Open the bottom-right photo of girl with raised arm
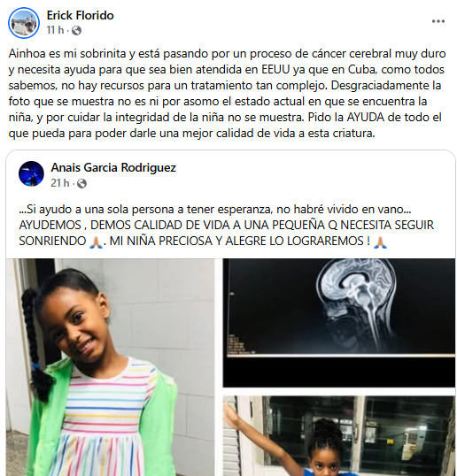457x476 pixels. point(339,436)
